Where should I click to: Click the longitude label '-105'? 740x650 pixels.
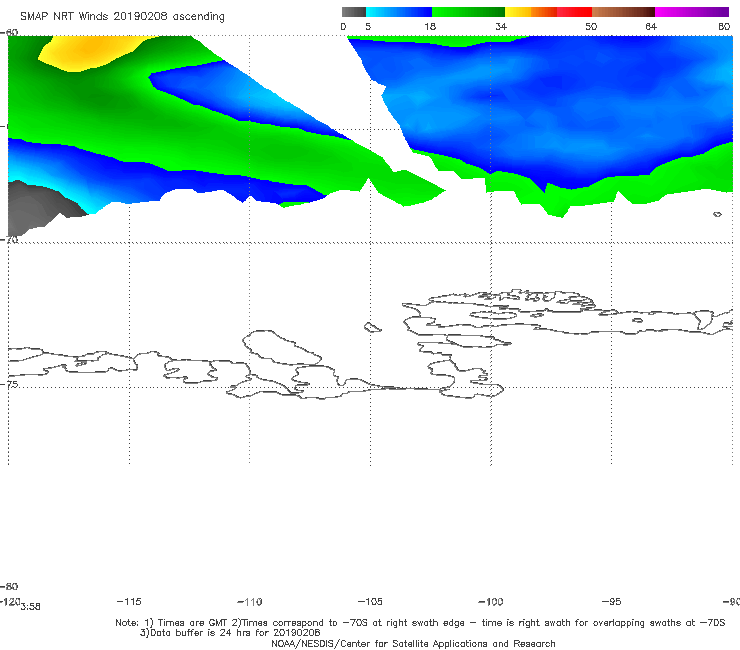(x=370, y=601)
